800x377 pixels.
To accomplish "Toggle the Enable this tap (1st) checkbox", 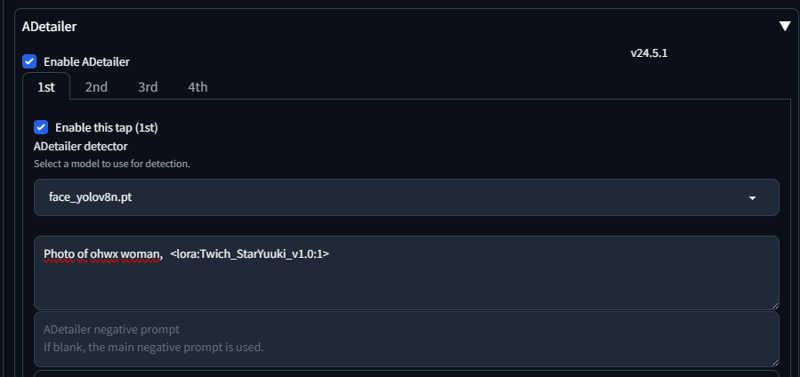I will [41, 128].
